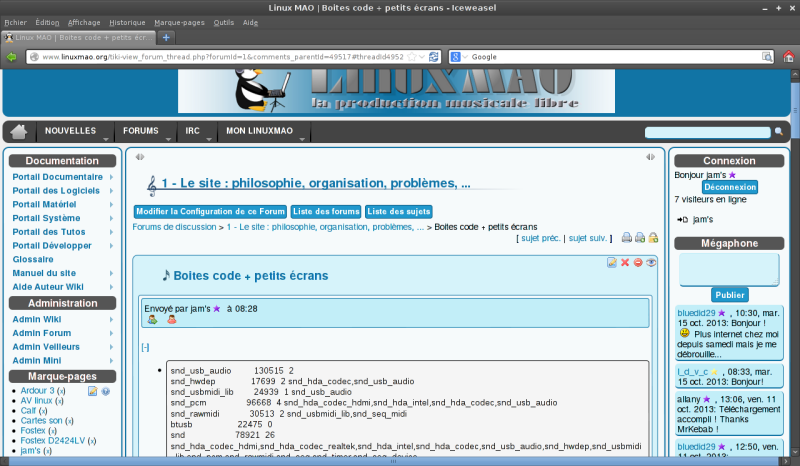Click the browser URL address bar
This screenshot has width=800, height=466.
click(222, 57)
